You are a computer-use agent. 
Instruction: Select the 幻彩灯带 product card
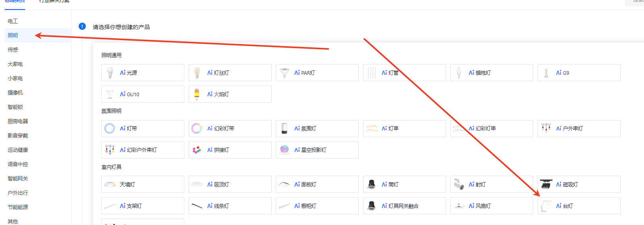click(230, 128)
